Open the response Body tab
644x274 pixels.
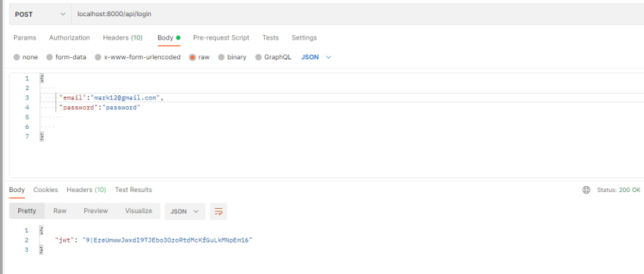[x=17, y=190]
